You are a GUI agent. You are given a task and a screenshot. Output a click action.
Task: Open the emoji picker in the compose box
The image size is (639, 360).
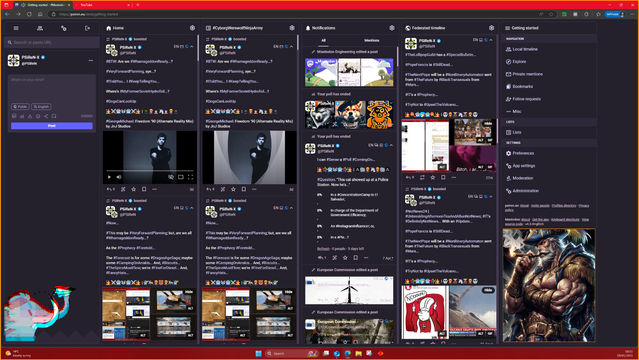tap(38, 116)
